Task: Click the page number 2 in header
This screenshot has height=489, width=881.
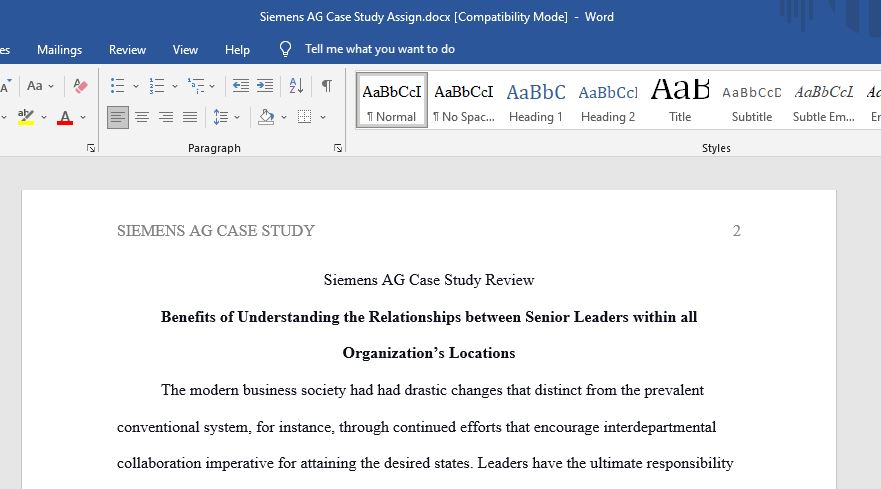Action: point(737,231)
